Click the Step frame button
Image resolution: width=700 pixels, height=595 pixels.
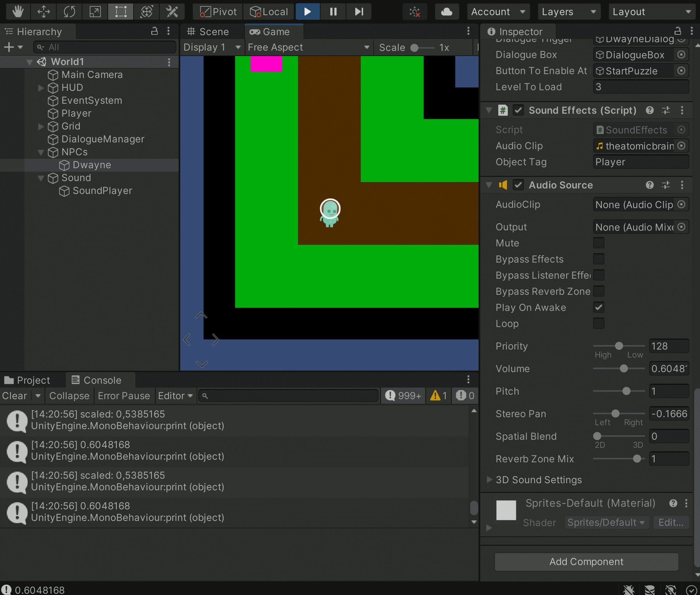359,12
